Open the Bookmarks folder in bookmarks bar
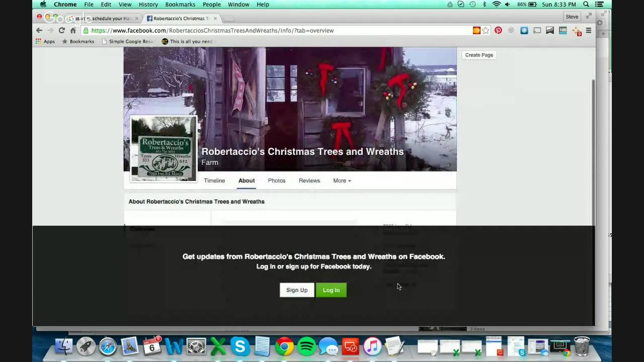Image resolution: width=644 pixels, height=362 pixels. (x=78, y=41)
